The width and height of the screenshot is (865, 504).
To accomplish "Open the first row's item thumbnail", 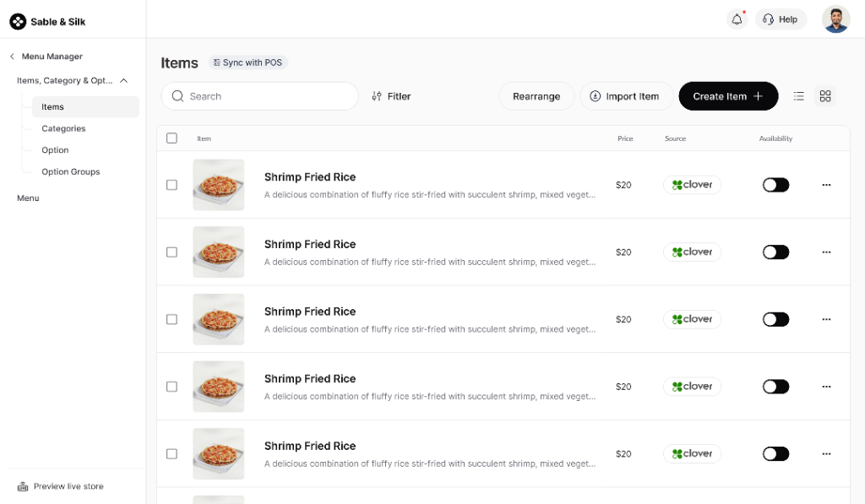I will [219, 185].
